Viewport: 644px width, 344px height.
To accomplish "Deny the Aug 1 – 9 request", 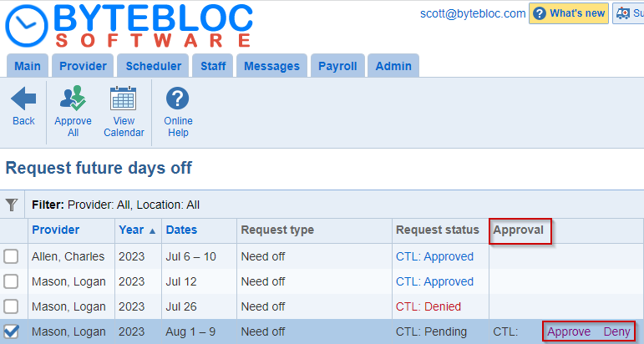I will click(x=617, y=331).
